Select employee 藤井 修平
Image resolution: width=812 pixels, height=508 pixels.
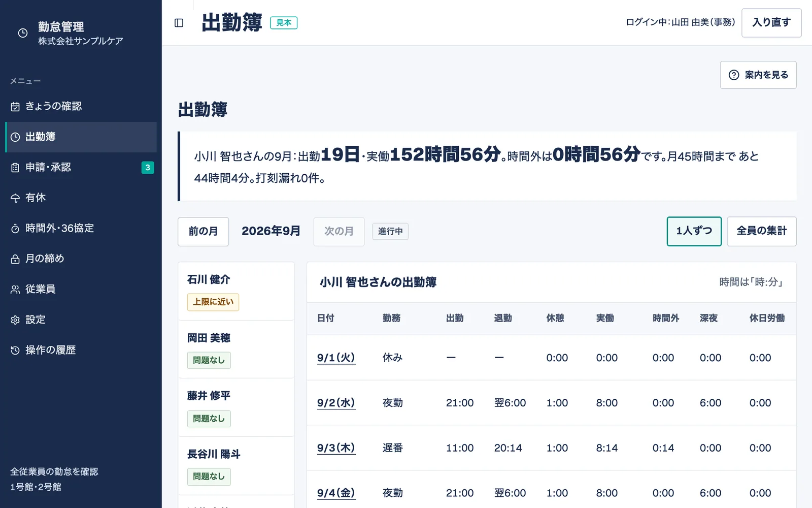[x=236, y=407]
